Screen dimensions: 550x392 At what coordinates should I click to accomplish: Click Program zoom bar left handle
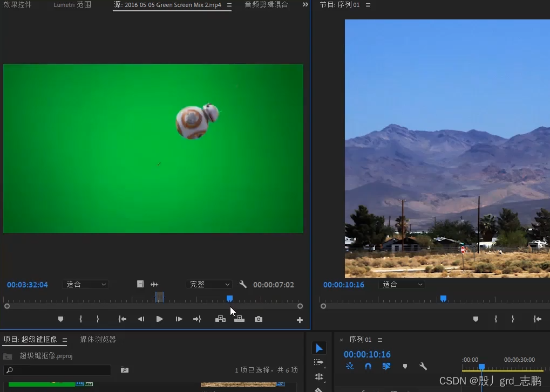point(323,306)
